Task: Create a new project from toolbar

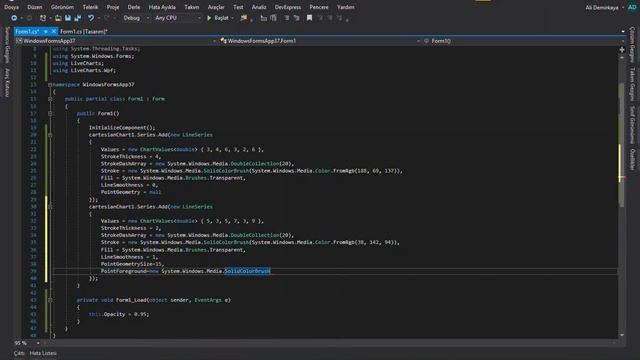Action: tap(43, 18)
